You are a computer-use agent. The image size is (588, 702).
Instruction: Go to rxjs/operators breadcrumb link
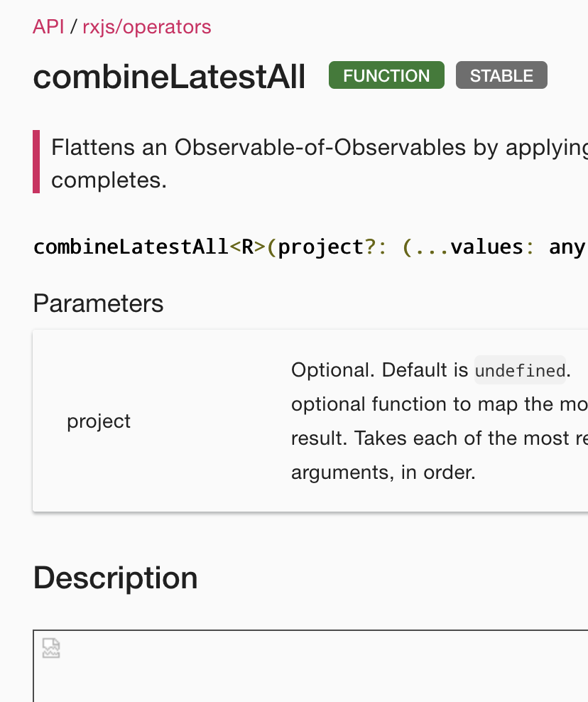pyautogui.click(x=147, y=27)
